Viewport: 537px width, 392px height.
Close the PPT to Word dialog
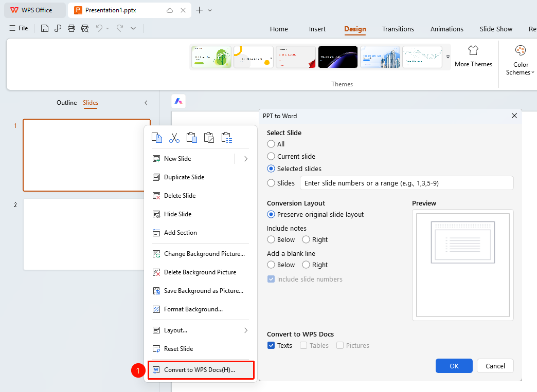514,116
